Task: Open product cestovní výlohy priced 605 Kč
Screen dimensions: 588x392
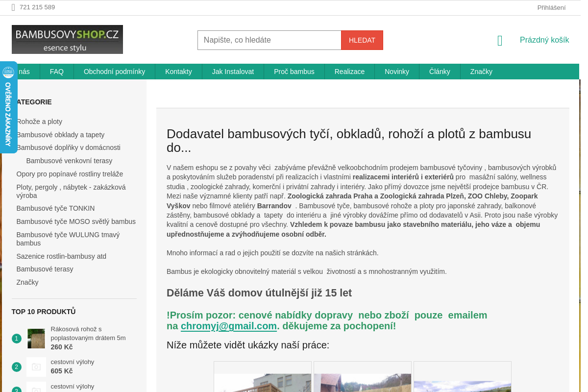Action: pos(73,362)
